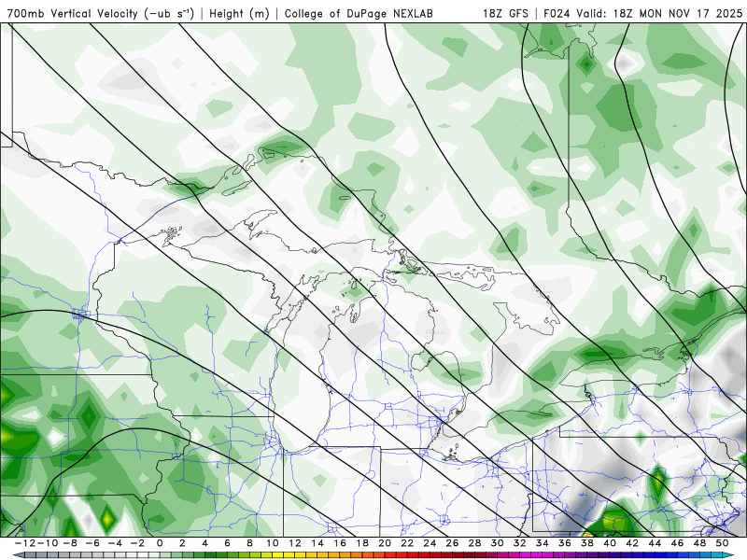747x560 pixels.
Task: Click the 'Height (m)' label in header
Action: [239, 14]
